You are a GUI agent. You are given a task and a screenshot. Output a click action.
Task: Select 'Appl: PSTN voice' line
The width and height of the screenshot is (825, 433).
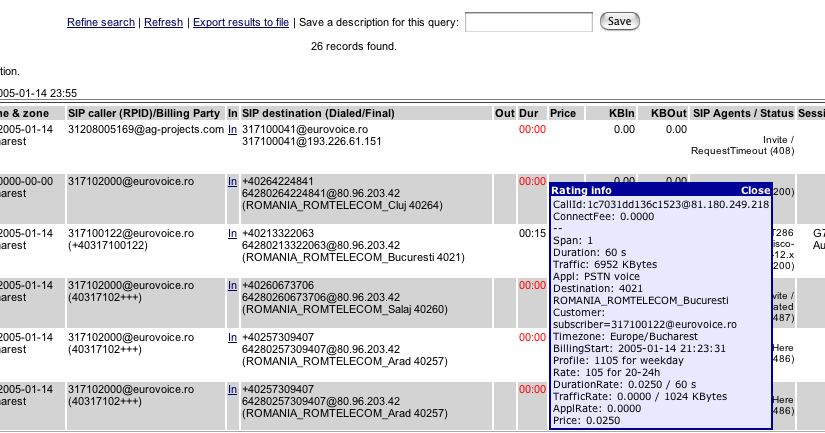point(596,276)
